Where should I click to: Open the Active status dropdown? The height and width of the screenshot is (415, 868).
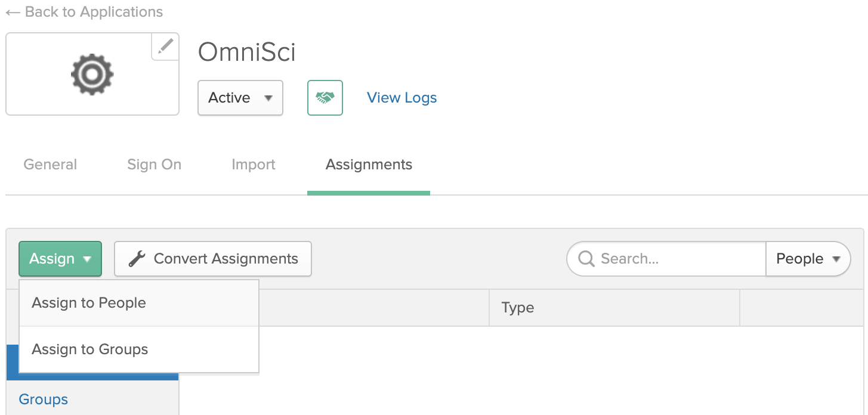240,98
